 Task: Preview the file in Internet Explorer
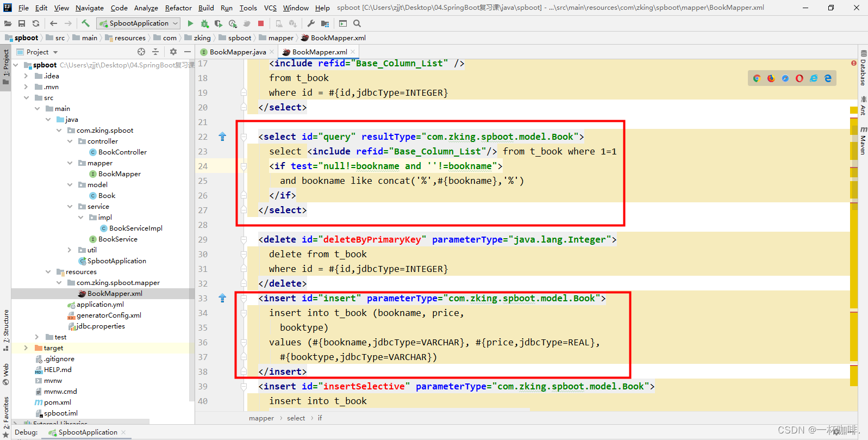[x=814, y=78]
